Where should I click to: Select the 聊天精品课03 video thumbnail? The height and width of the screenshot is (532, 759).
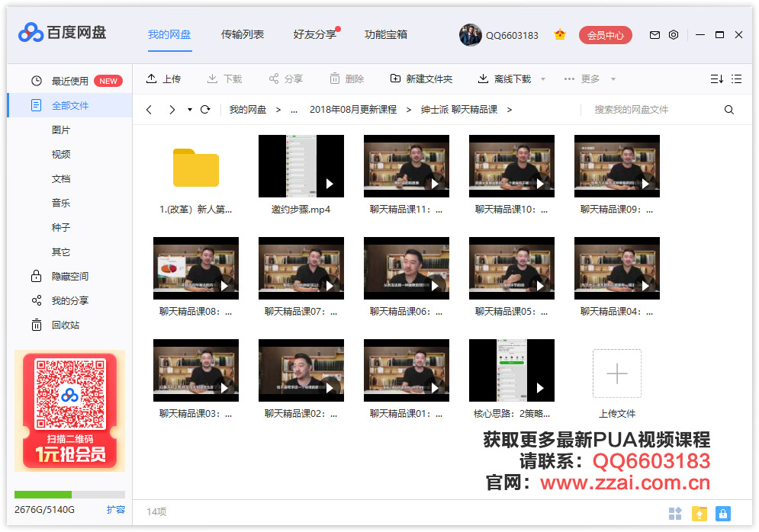click(x=196, y=370)
